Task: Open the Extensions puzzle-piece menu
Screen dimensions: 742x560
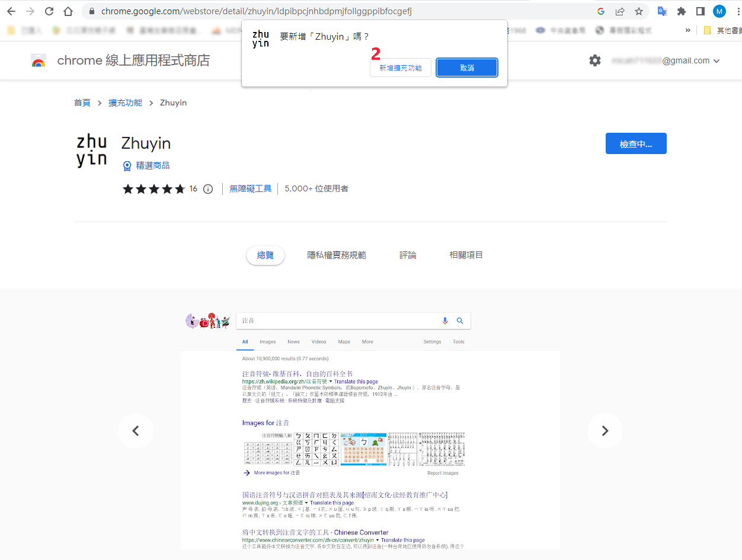Action: (682, 11)
